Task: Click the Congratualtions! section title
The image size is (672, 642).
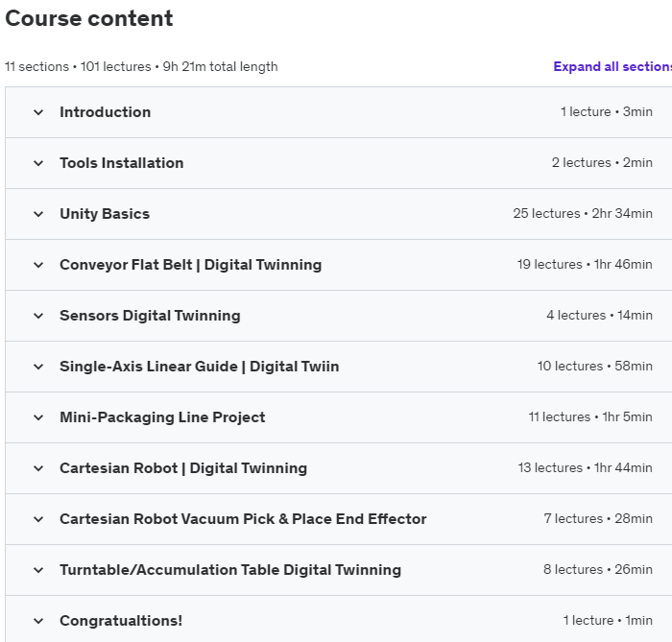Action: tap(121, 621)
